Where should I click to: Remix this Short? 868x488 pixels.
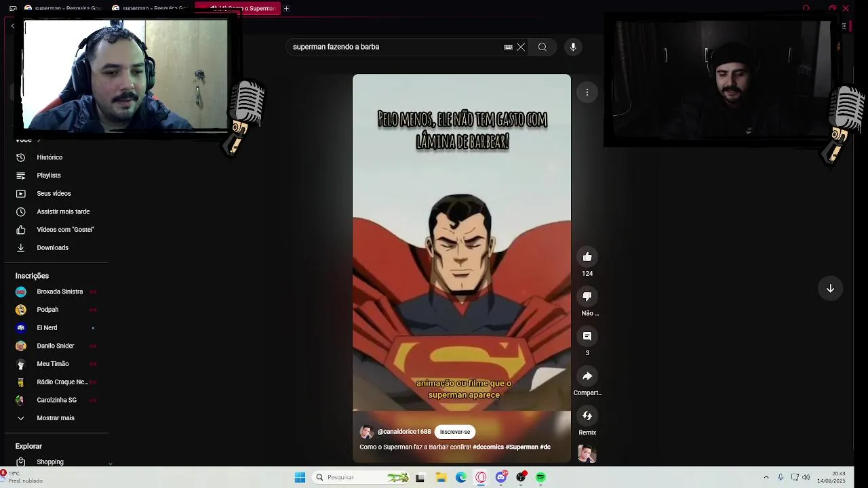tap(587, 415)
